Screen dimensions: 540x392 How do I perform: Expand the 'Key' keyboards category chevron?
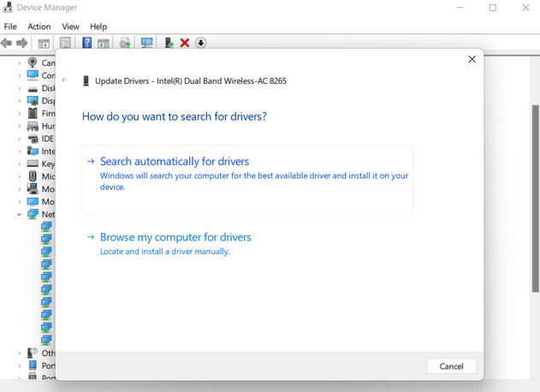(20, 164)
